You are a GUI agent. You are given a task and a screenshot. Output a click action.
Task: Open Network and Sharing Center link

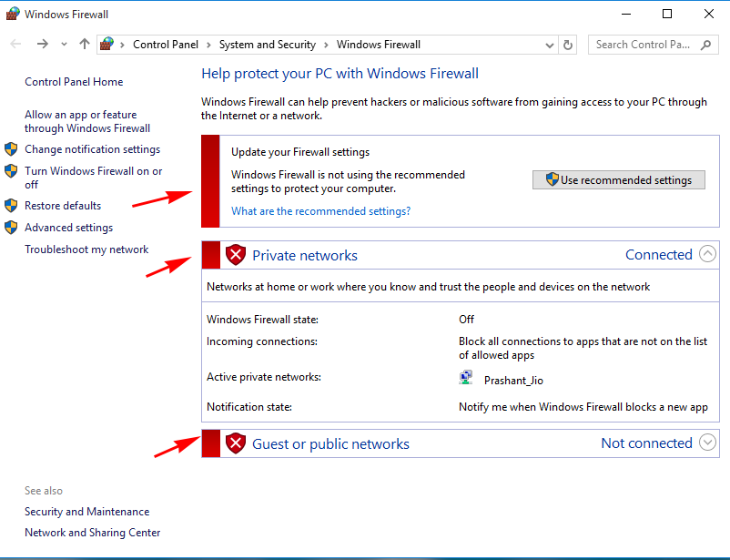tap(92, 533)
